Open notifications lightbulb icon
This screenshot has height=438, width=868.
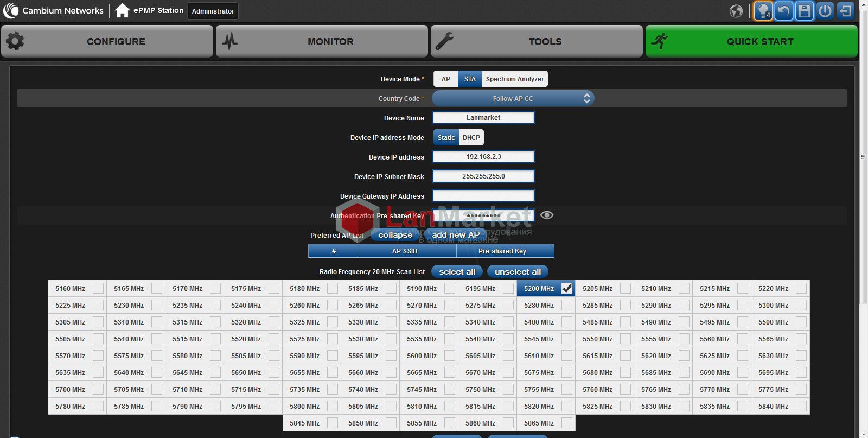coord(763,11)
